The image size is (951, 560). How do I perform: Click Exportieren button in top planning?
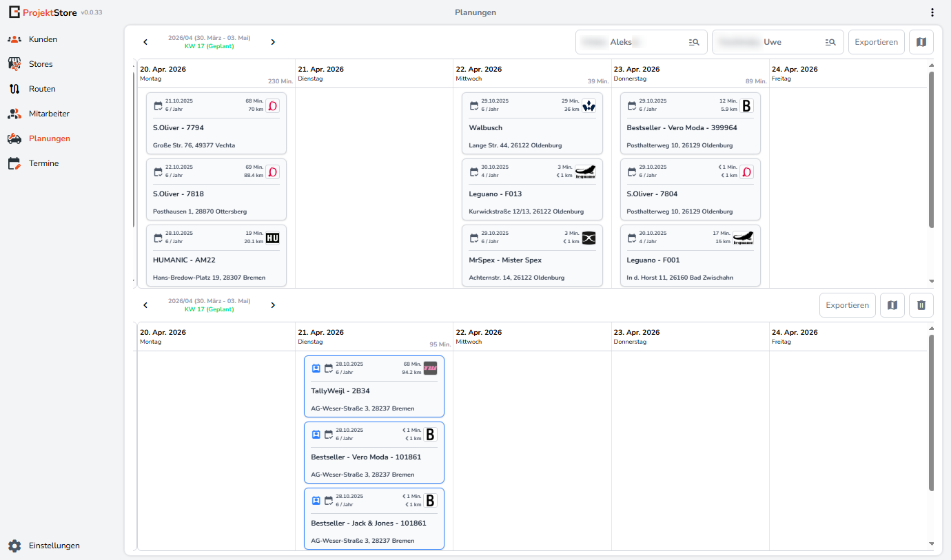876,42
